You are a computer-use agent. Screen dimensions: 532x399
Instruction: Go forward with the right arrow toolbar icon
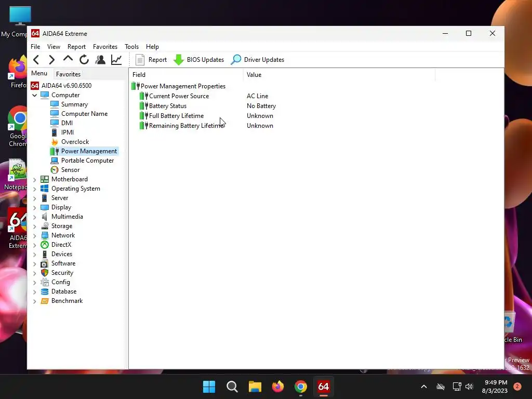click(51, 60)
